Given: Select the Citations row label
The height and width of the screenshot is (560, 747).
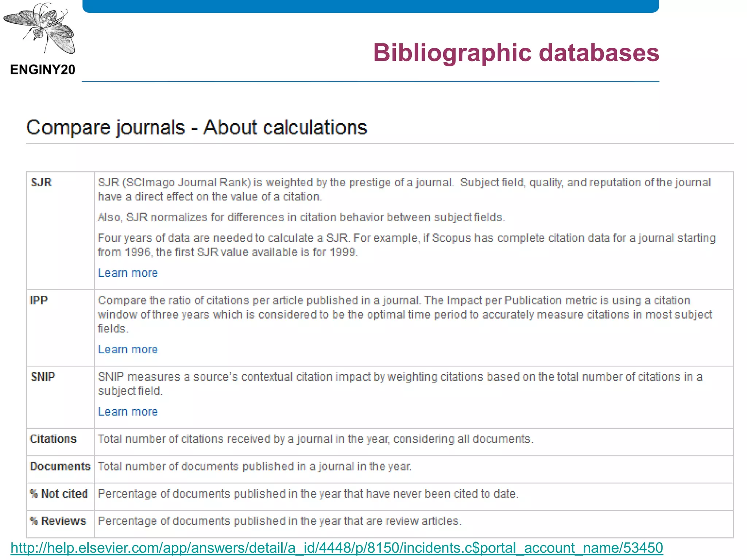Looking at the screenshot, I should [53, 439].
